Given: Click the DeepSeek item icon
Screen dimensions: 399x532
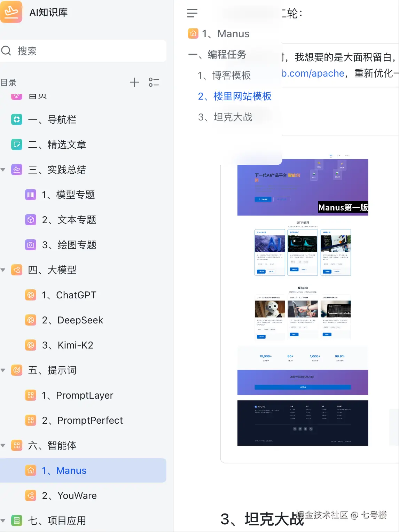Looking at the screenshot, I should [31, 320].
